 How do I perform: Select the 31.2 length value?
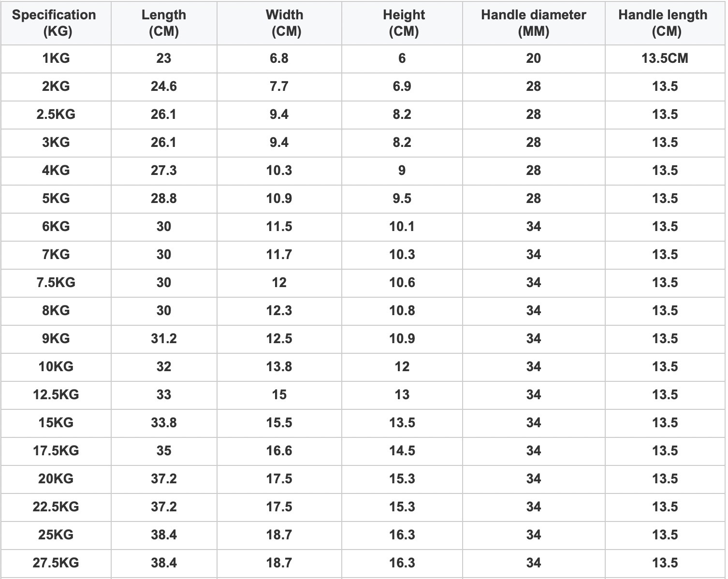pos(164,339)
